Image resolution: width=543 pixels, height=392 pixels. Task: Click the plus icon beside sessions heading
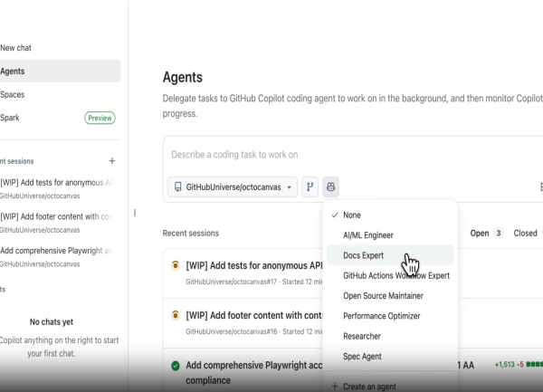click(x=112, y=161)
